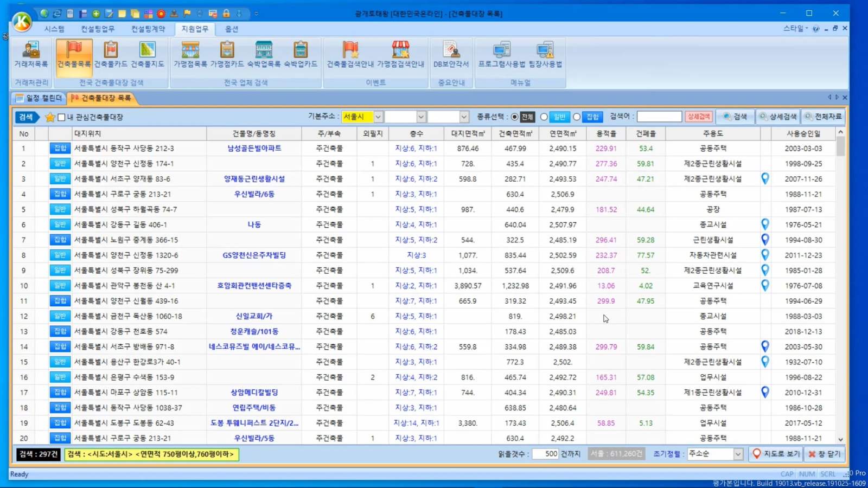Viewport: 868px width, 488px height.
Task: Click map pin icon in row 3
Action: pos(765,178)
